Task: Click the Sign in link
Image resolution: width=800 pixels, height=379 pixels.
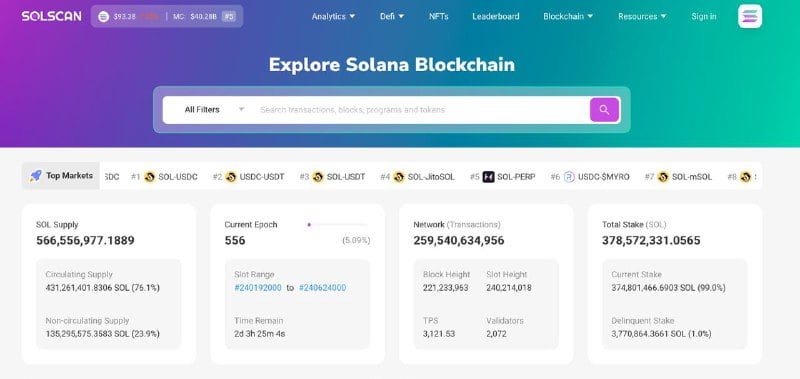Action: click(704, 16)
